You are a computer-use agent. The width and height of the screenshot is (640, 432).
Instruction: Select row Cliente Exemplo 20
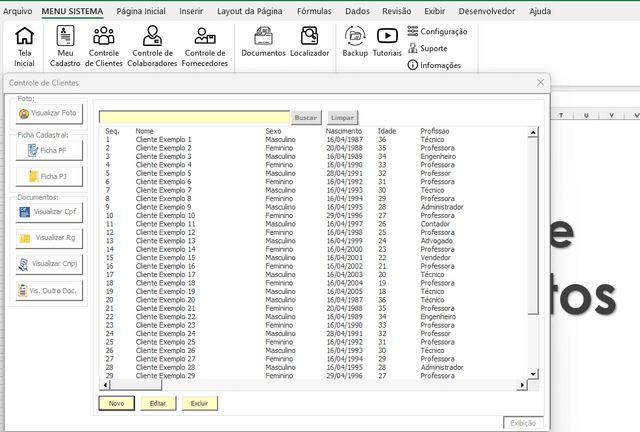[313, 300]
